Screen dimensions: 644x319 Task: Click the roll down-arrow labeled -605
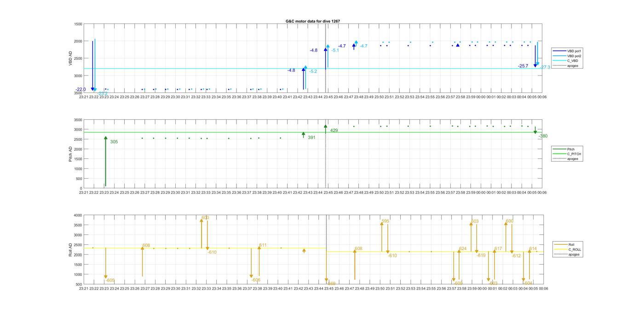(x=106, y=263)
